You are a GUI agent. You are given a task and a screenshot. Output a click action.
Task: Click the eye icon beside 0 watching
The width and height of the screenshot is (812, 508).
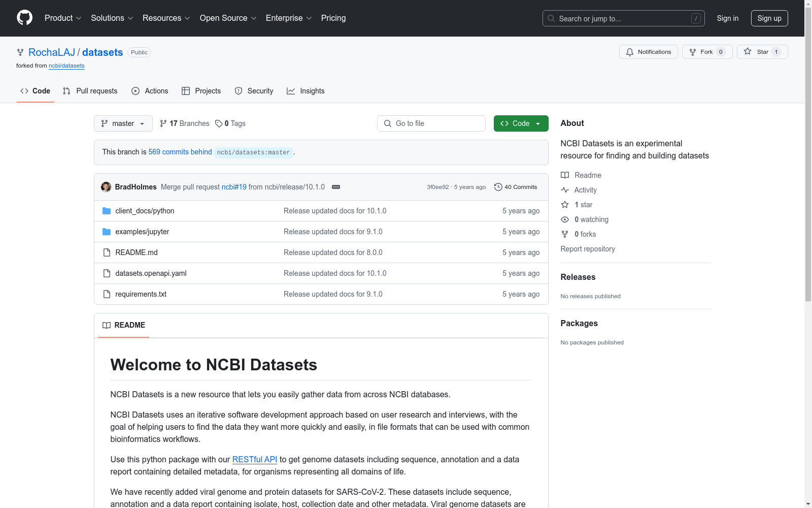[x=565, y=219]
